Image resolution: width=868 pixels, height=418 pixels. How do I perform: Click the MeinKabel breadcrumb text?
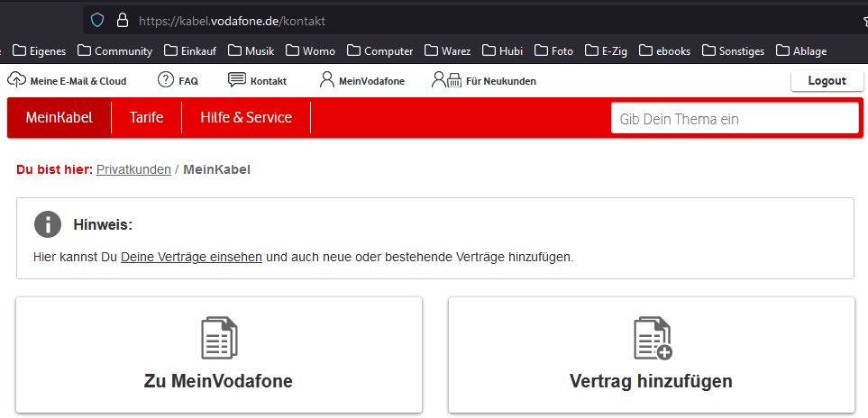click(x=217, y=169)
